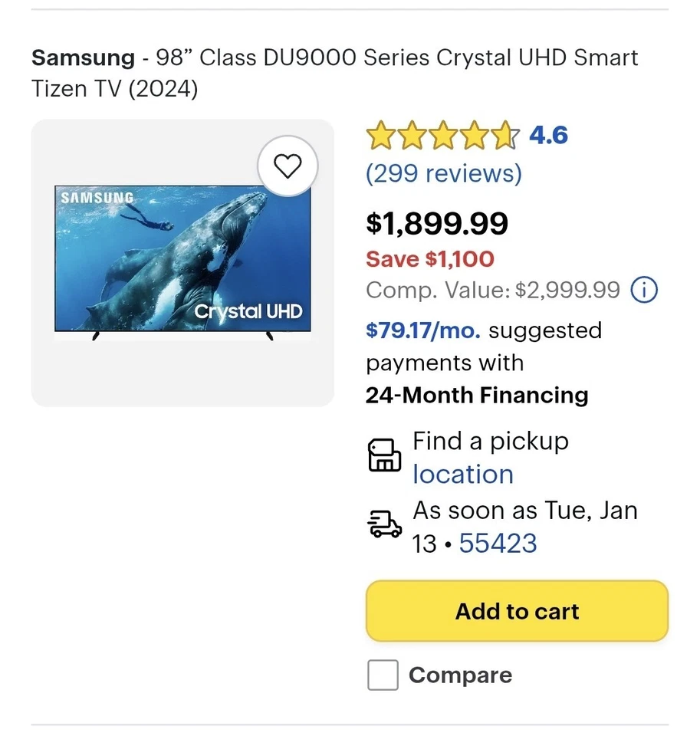700x736 pixels.
Task: Click the $79.17/mo. payment link
Action: coord(423,330)
